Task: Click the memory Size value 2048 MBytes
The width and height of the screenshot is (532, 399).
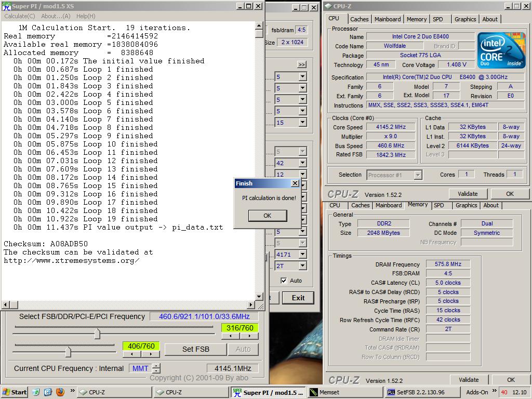Action: click(383, 233)
